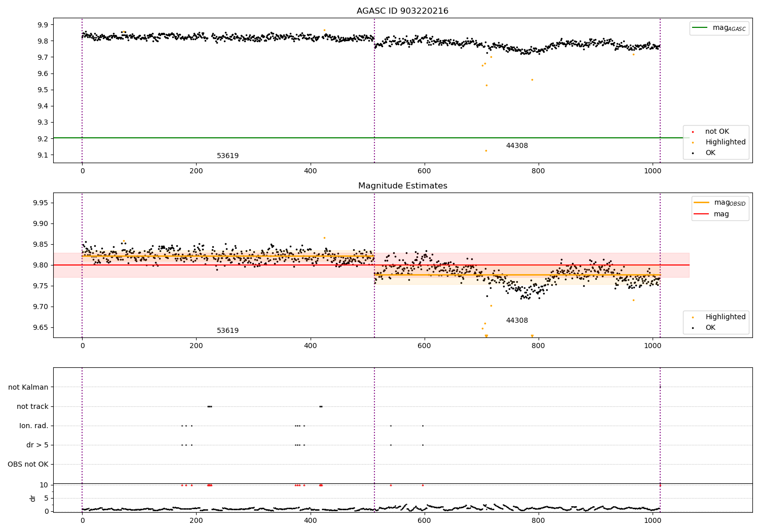Click the 9.2 y-axis tick of top plot
The image size is (760, 532).
click(43, 139)
